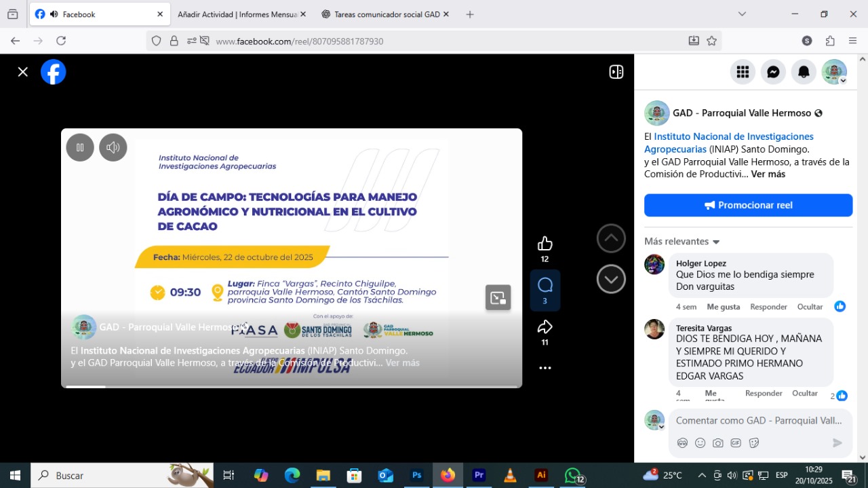Mute the reel audio
The height and width of the screenshot is (488, 868).
113,147
